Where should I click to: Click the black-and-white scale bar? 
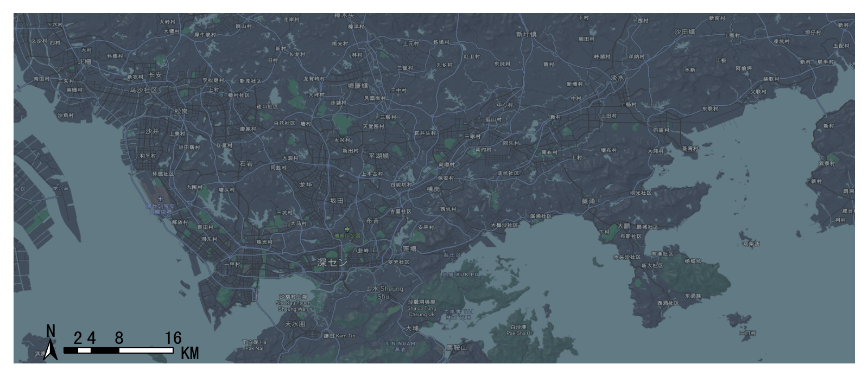[118, 350]
